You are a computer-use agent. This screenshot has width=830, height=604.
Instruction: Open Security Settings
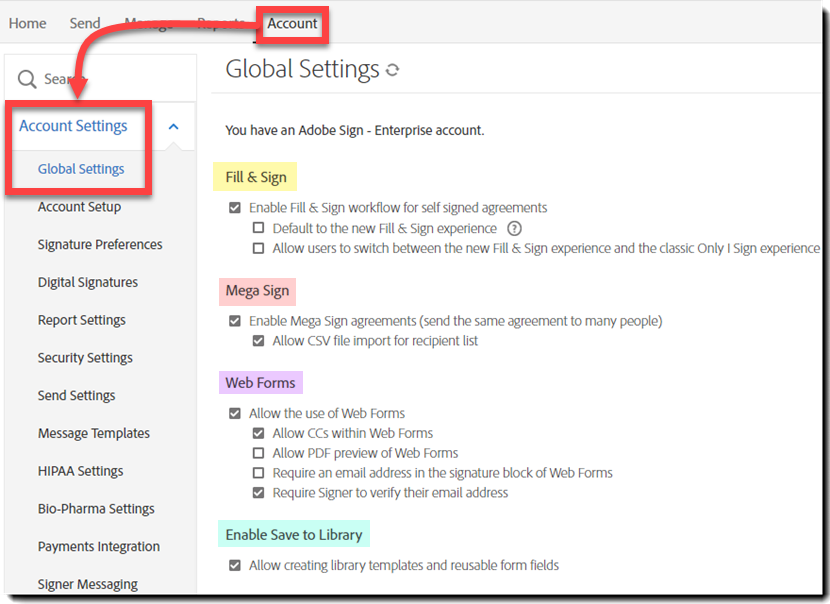(85, 358)
